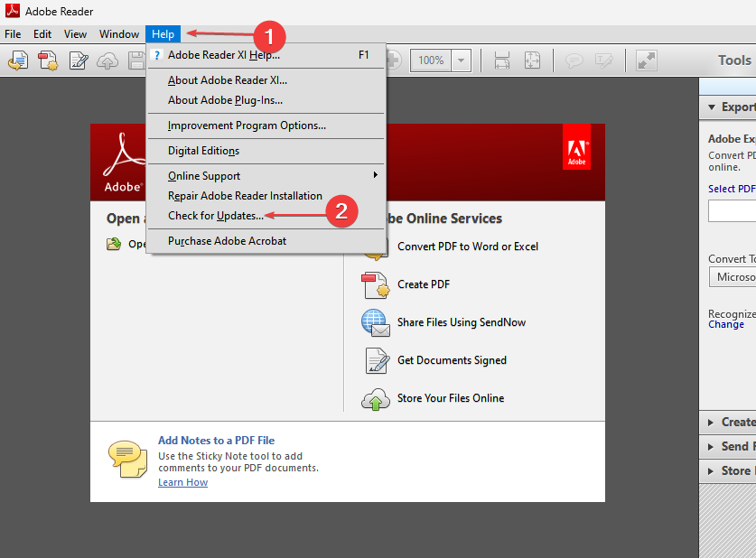The height and width of the screenshot is (558, 756).
Task: Select the Fit One Full Page icon
Action: [533, 60]
